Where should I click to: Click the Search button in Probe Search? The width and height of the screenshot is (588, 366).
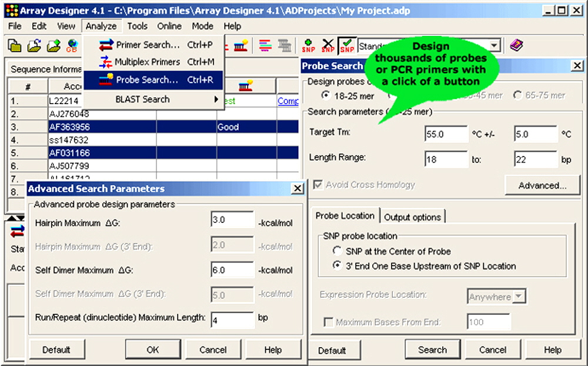(x=432, y=350)
